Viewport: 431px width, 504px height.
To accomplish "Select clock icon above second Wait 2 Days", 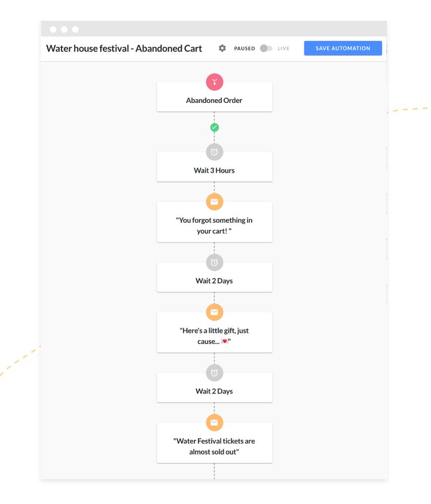I will pos(215,372).
